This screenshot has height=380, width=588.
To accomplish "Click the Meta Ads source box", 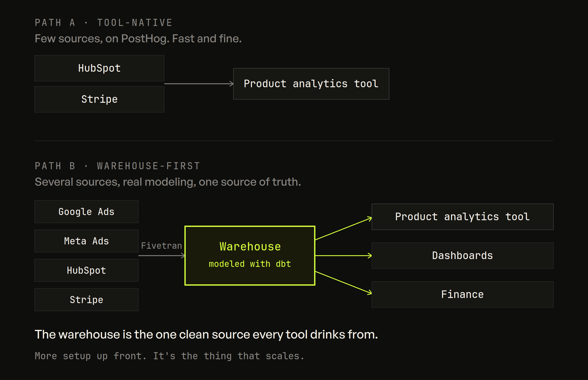I will pos(86,241).
